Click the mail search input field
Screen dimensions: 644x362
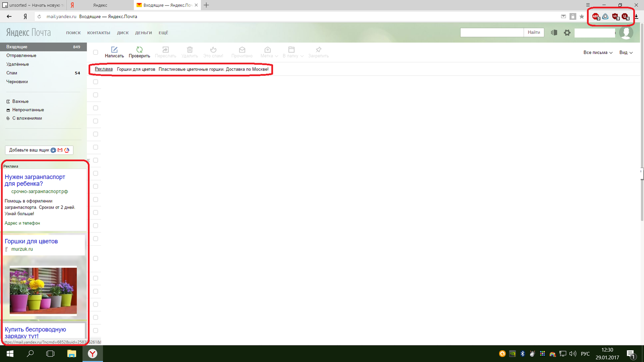click(x=492, y=33)
